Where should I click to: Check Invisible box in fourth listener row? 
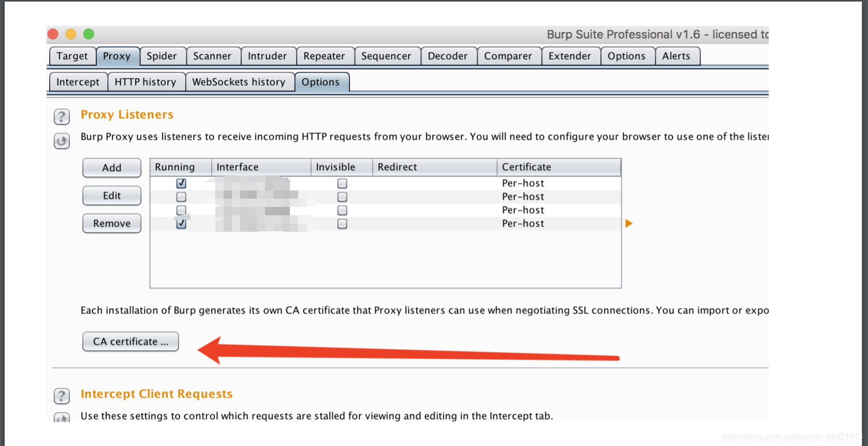coord(342,224)
